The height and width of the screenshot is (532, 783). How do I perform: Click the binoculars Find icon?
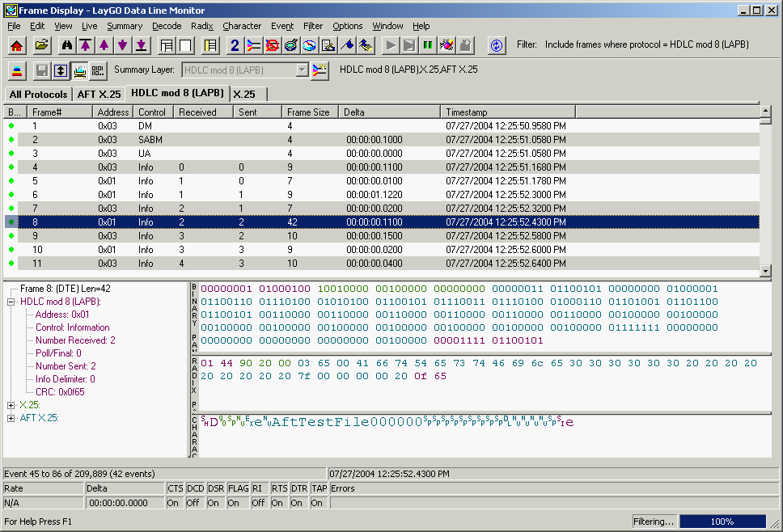pos(67,45)
